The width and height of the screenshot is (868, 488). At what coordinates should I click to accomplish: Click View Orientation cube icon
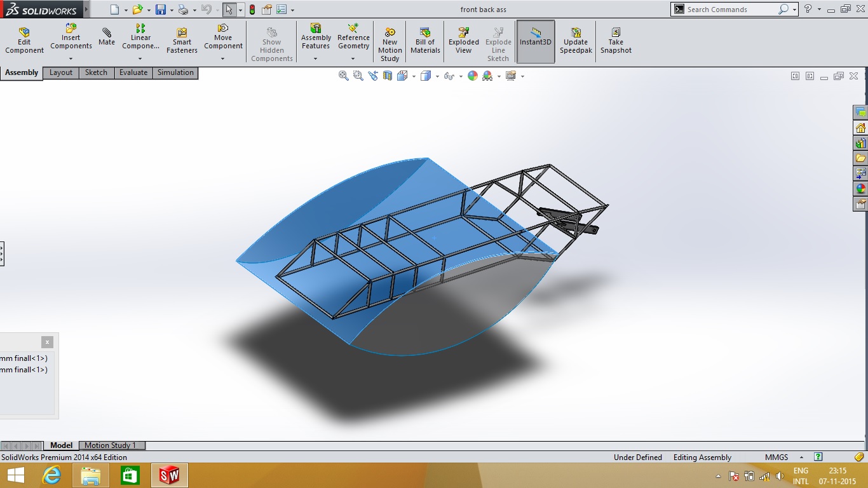[402, 76]
